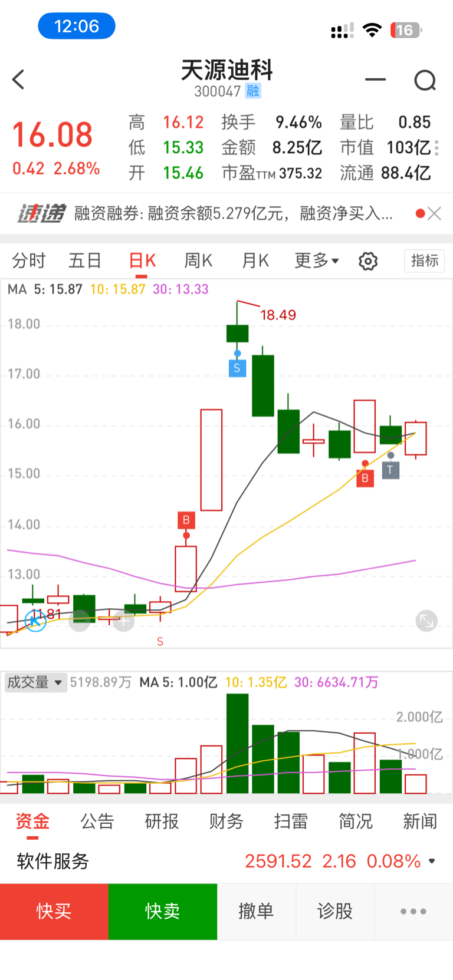Tap the minus icon to remove from watchlist

tap(375, 79)
